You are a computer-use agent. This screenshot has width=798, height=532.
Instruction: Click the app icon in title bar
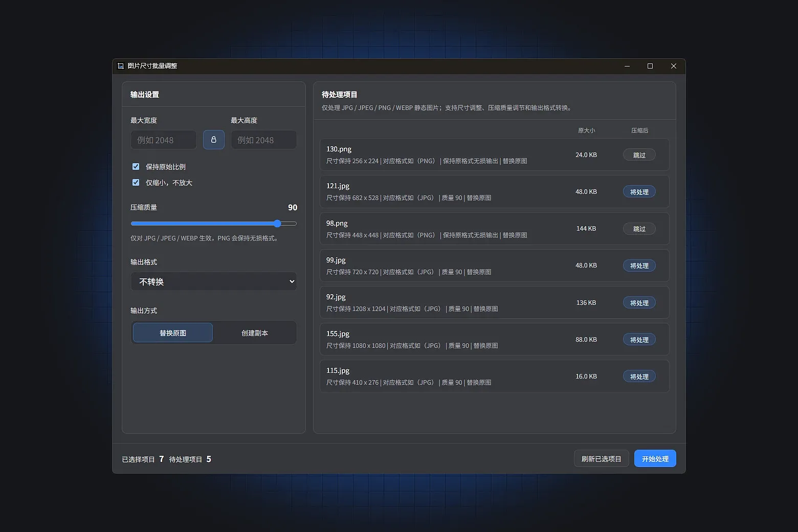121,66
